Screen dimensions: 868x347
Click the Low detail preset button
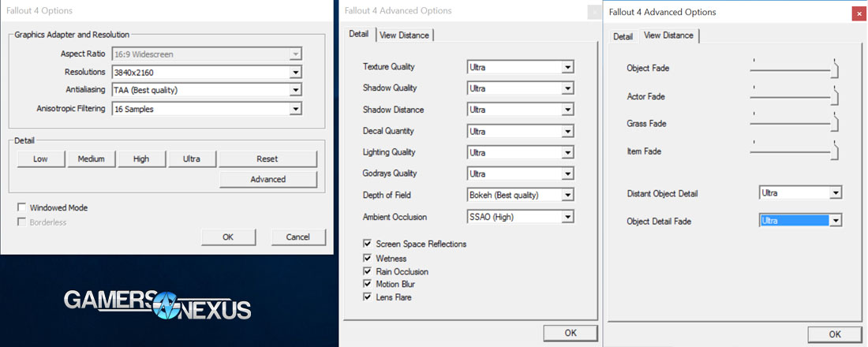click(41, 159)
